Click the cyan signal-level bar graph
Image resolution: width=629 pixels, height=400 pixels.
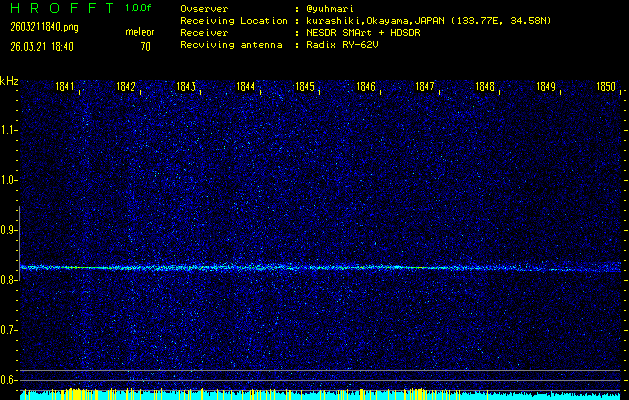pyautogui.click(x=320, y=395)
